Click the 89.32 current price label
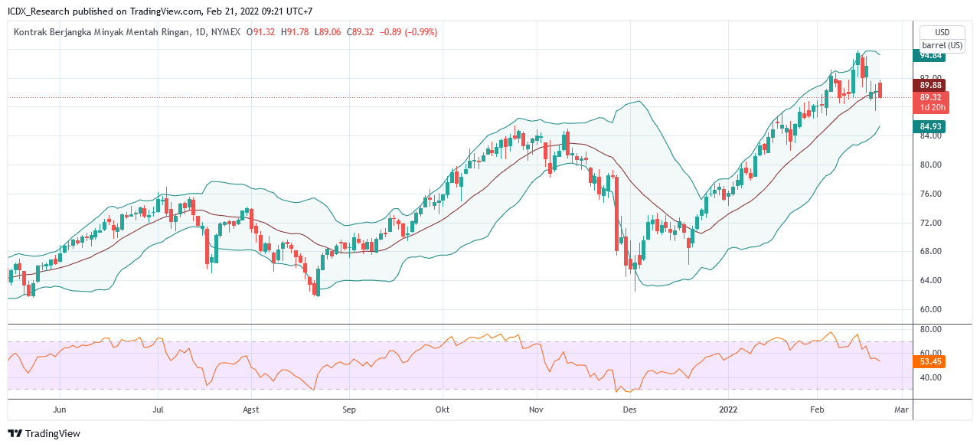 click(930, 98)
